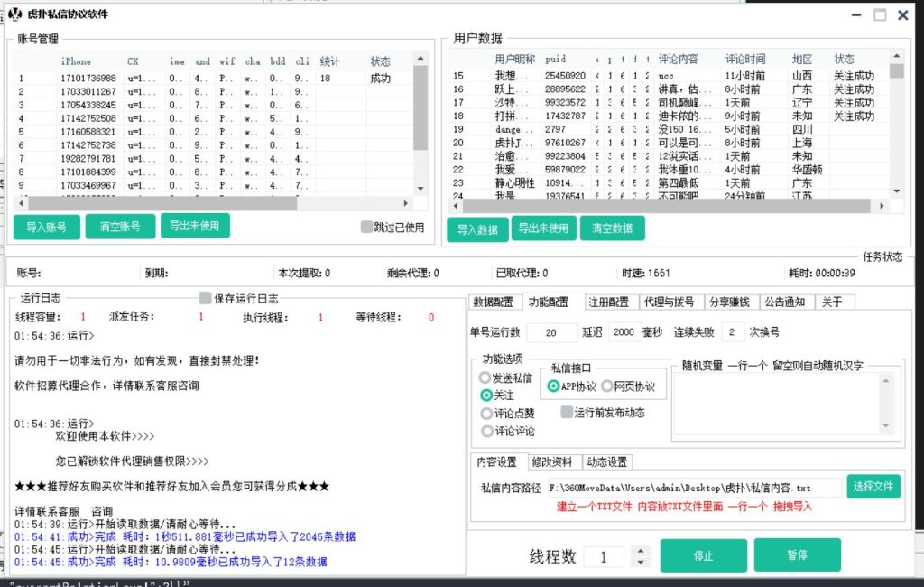Select the 发送私信 radio option
Screen dimensions: 924x587
[x=487, y=377]
